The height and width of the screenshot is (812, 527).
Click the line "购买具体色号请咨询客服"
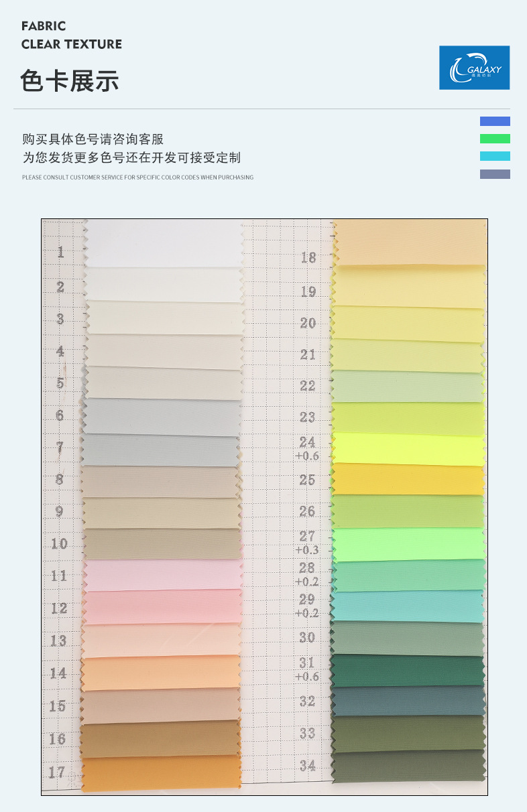(x=93, y=139)
